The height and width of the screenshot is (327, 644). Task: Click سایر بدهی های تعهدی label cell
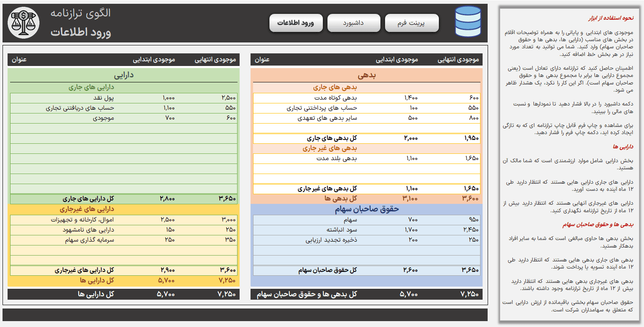[x=327, y=118]
